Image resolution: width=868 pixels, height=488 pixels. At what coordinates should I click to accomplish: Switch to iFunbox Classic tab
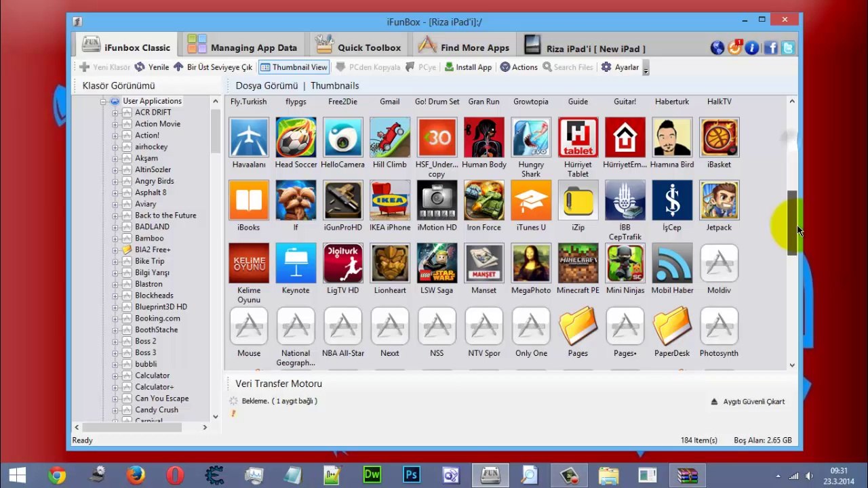(x=126, y=47)
